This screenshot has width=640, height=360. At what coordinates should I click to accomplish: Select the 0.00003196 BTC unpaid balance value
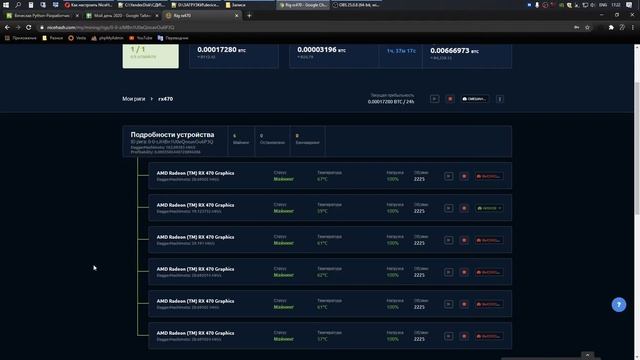322,50
